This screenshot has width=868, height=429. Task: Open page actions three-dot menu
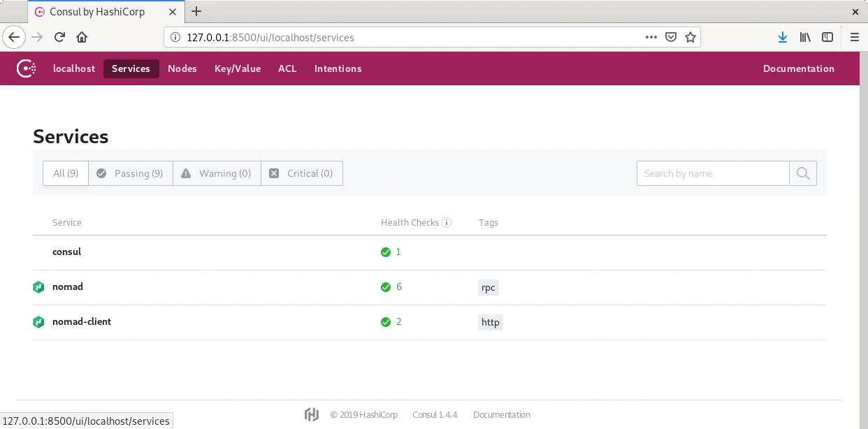(651, 38)
